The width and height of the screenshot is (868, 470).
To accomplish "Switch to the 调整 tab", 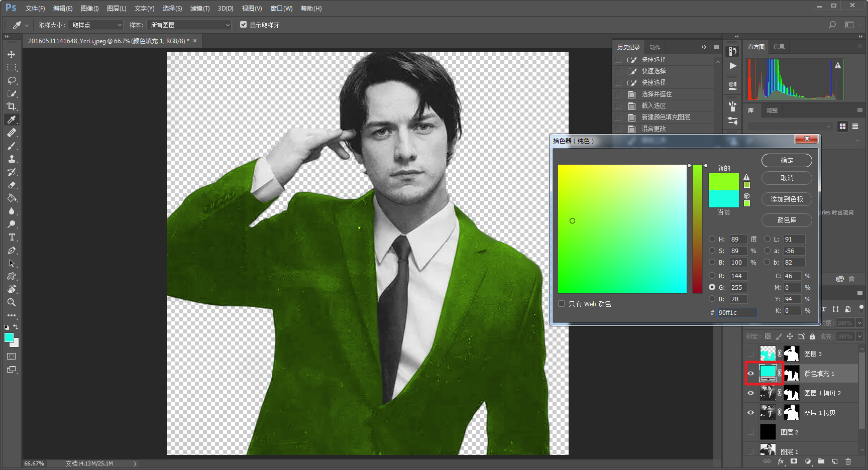I will pyautogui.click(x=772, y=110).
